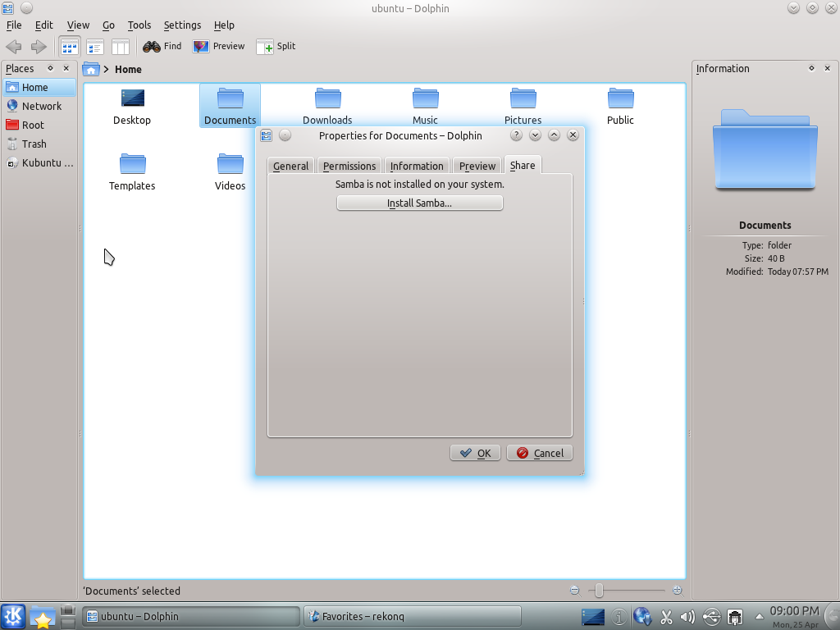Open the Edit menu

pos(44,25)
